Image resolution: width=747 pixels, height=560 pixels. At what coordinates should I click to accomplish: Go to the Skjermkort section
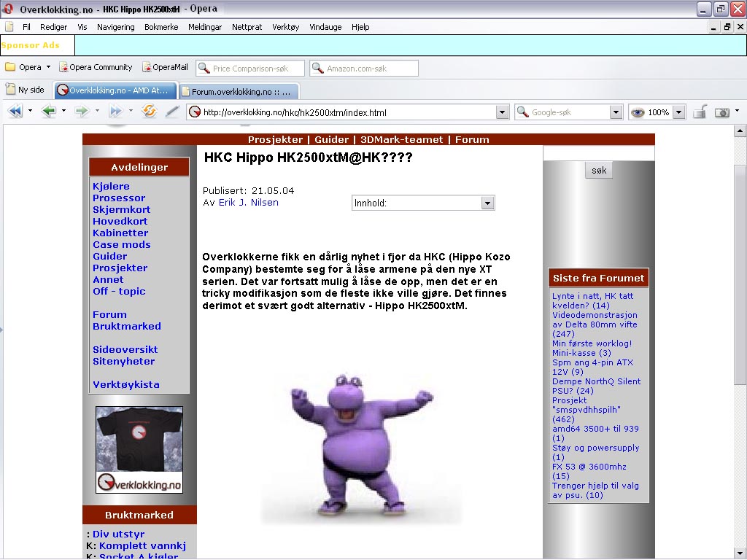coord(122,209)
